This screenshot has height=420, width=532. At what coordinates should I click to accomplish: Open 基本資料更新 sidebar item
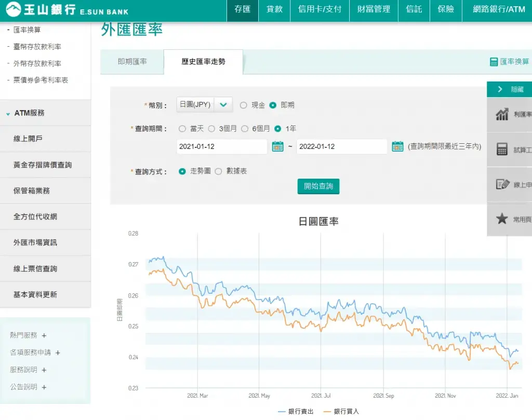[46, 294]
